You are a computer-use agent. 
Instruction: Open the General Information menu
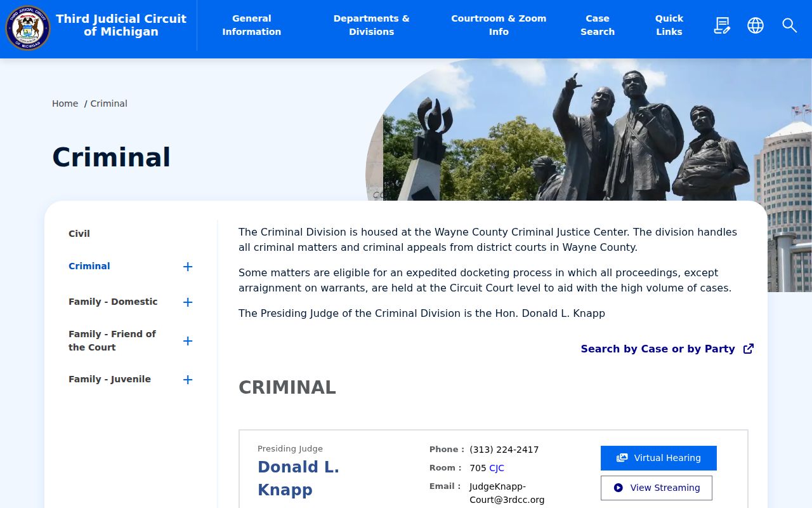[x=252, y=25]
